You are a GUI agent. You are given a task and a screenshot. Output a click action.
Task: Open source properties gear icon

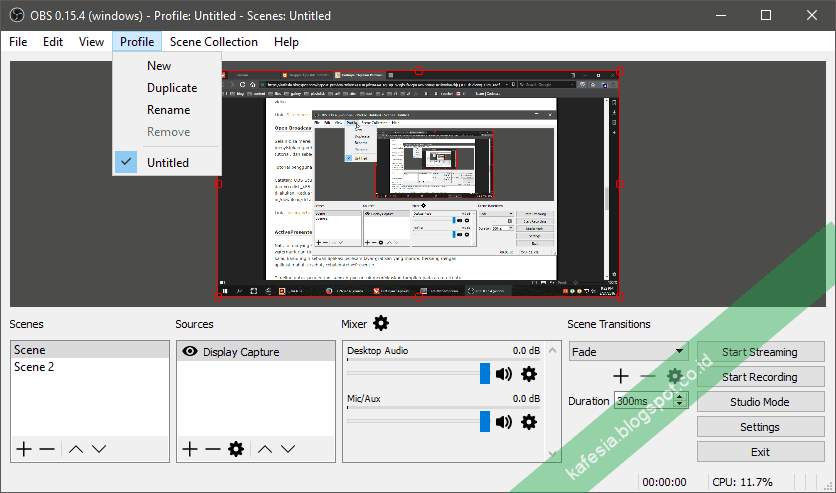pyautogui.click(x=236, y=449)
